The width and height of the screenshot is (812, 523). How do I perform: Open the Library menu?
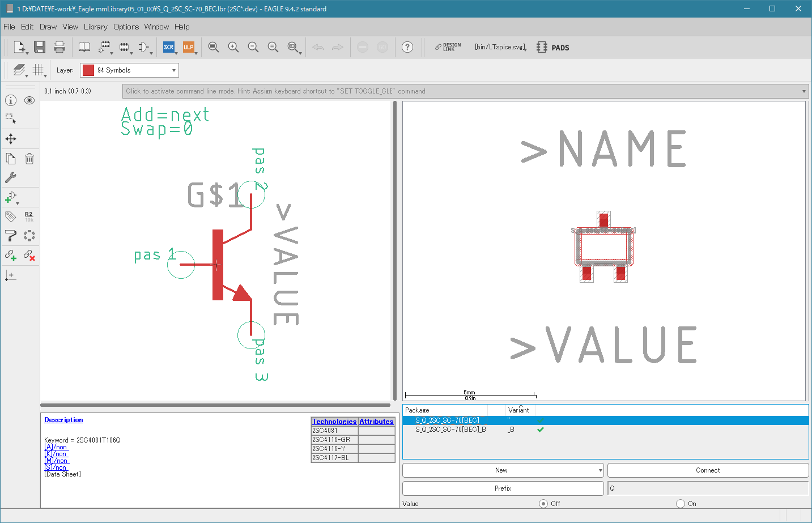[x=96, y=27]
